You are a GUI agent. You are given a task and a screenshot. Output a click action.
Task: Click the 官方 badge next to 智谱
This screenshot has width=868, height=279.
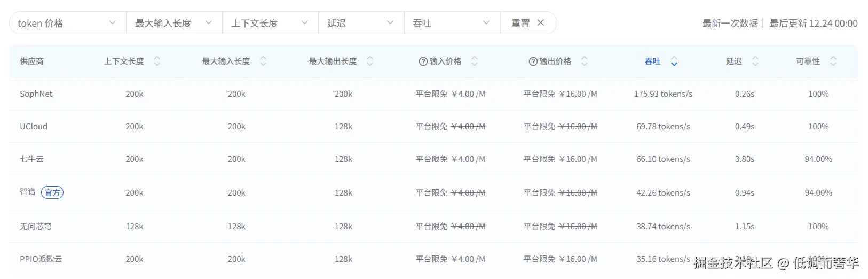[52, 192]
